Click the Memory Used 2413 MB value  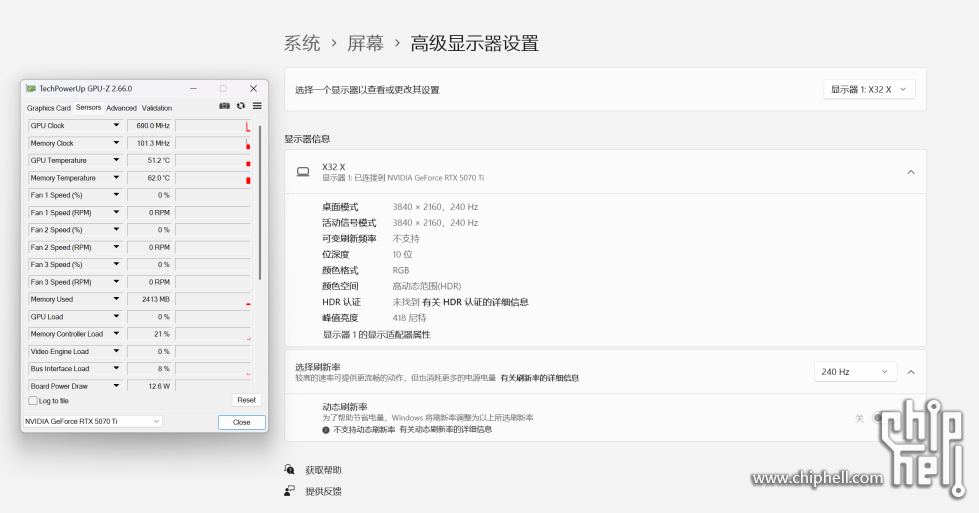tap(149, 299)
